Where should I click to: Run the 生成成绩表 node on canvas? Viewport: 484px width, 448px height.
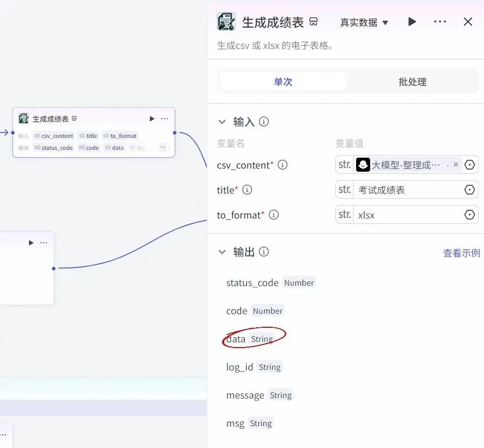point(152,119)
